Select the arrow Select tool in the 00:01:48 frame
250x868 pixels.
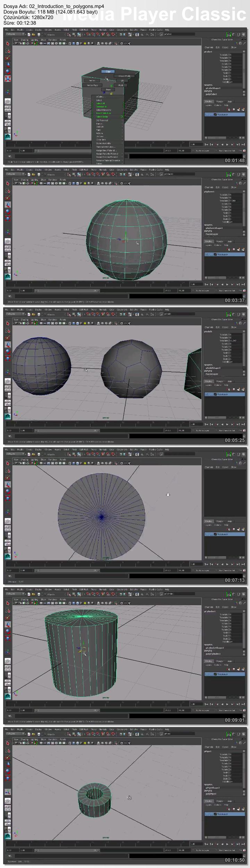(x=8, y=44)
